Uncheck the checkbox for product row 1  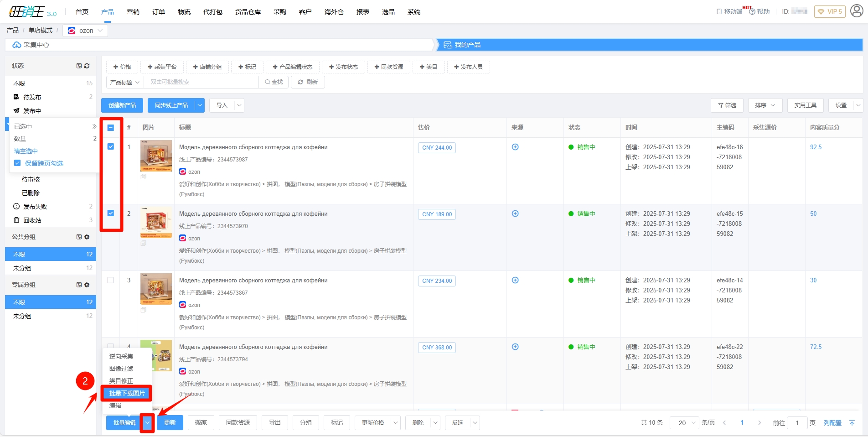point(111,146)
